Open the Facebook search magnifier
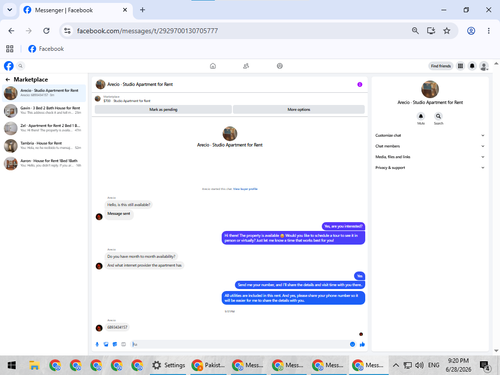Screen dimensions: 500x375 [20, 66]
